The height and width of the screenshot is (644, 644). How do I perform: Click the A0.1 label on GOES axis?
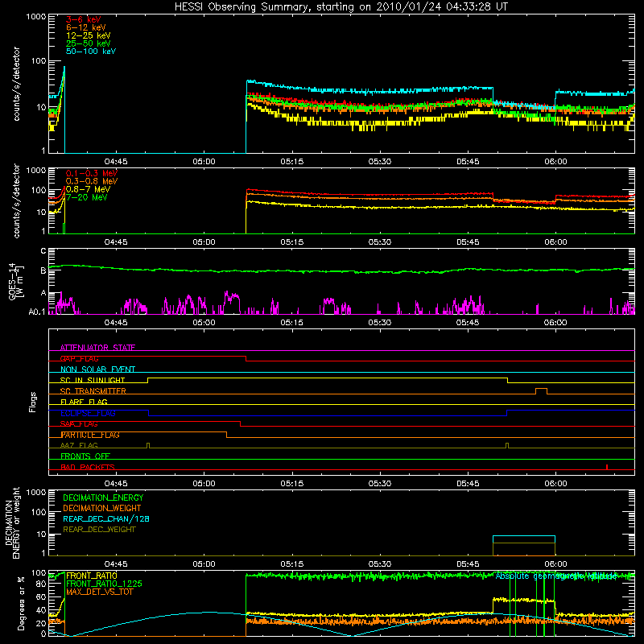pos(37,312)
